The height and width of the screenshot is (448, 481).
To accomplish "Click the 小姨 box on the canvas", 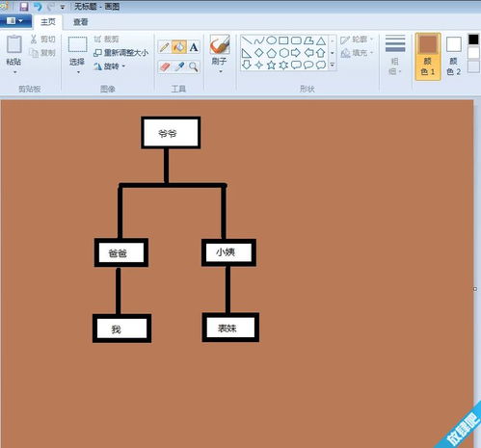I will pyautogui.click(x=228, y=252).
